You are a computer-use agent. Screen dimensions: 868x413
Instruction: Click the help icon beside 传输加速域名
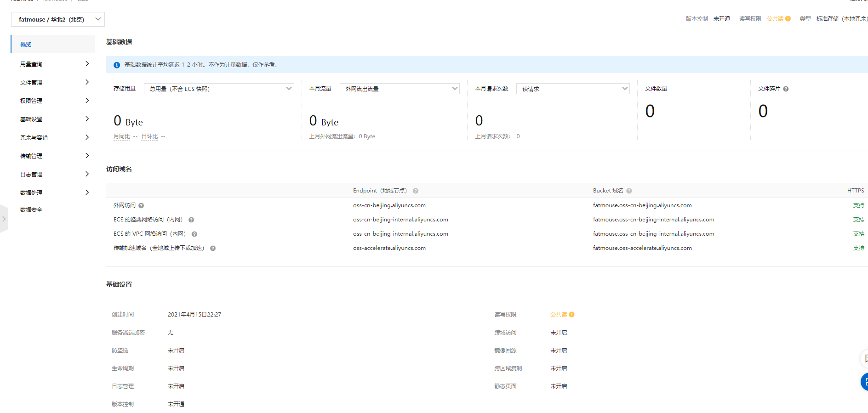(213, 249)
